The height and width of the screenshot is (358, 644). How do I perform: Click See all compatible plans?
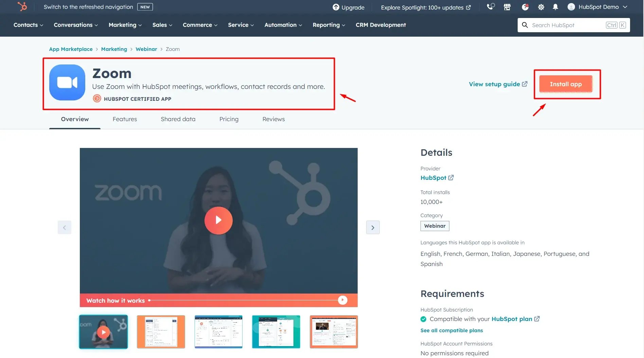451,330
